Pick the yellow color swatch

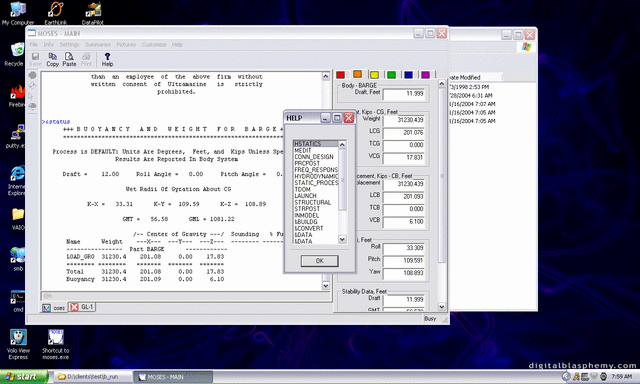(x=375, y=75)
